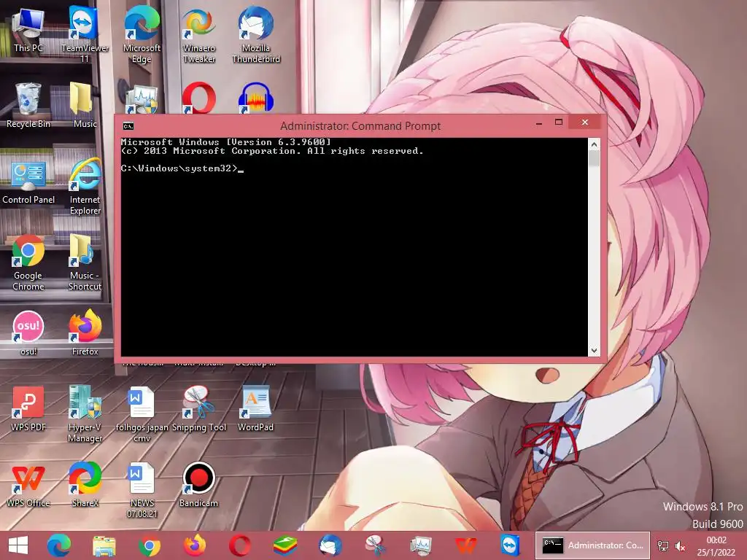
Task: Select the Music - Shortcut desktop icon
Action: coord(85,262)
